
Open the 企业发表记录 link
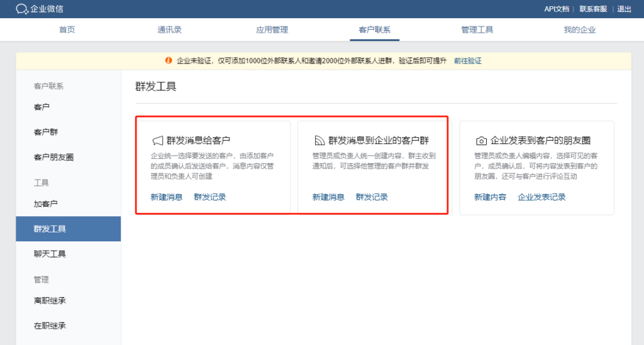tap(541, 197)
